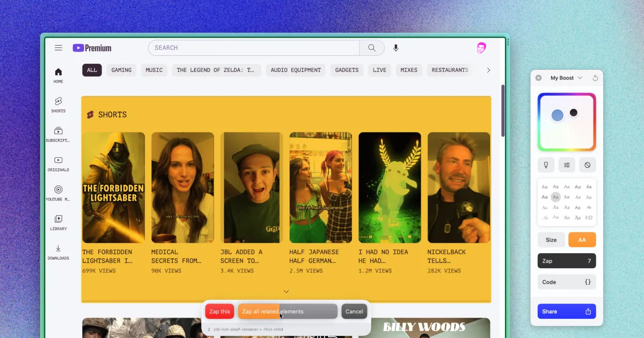Image resolution: width=644 pixels, height=338 pixels.
Task: Collapse the Shorts shelf with the down chevron
Action: click(286, 291)
